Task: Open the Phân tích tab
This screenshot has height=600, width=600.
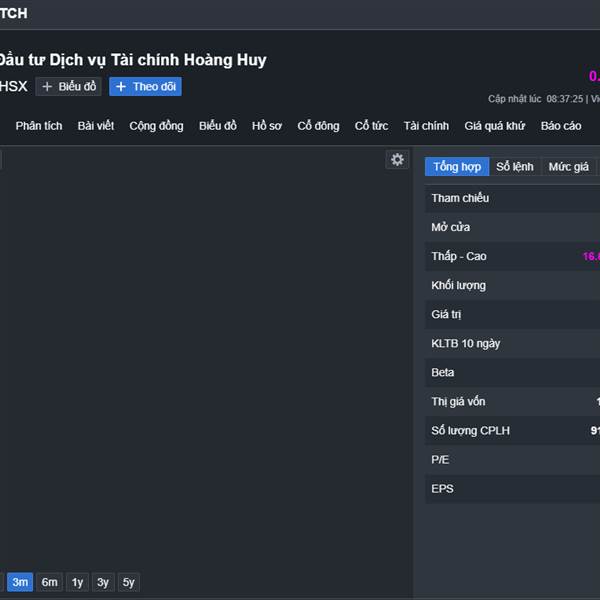Action: tap(39, 126)
